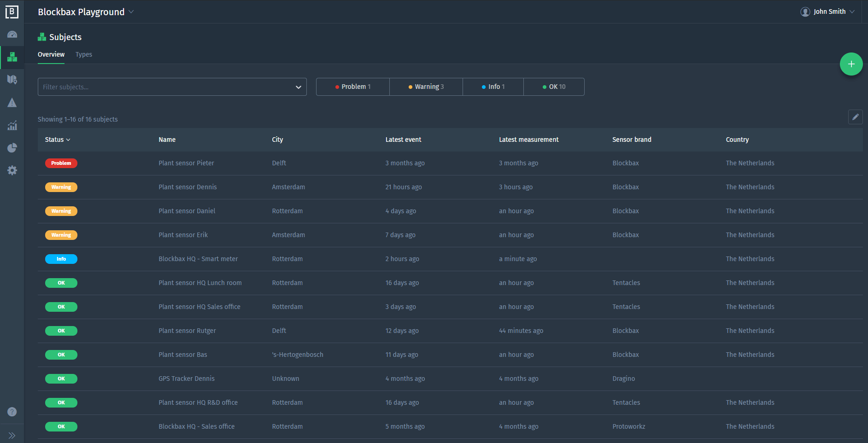Open the Plant sensor Pieter subject
Viewport: 868px width, 443px height.
tap(186, 163)
